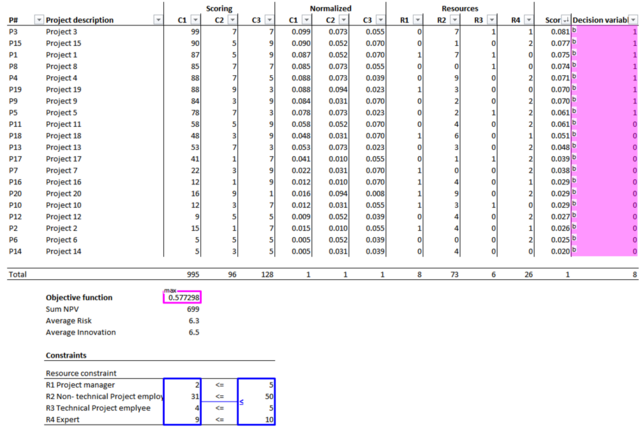This screenshot has width=640, height=431.
Task: Select the R1 Project manager limit cell
Action: click(256, 382)
